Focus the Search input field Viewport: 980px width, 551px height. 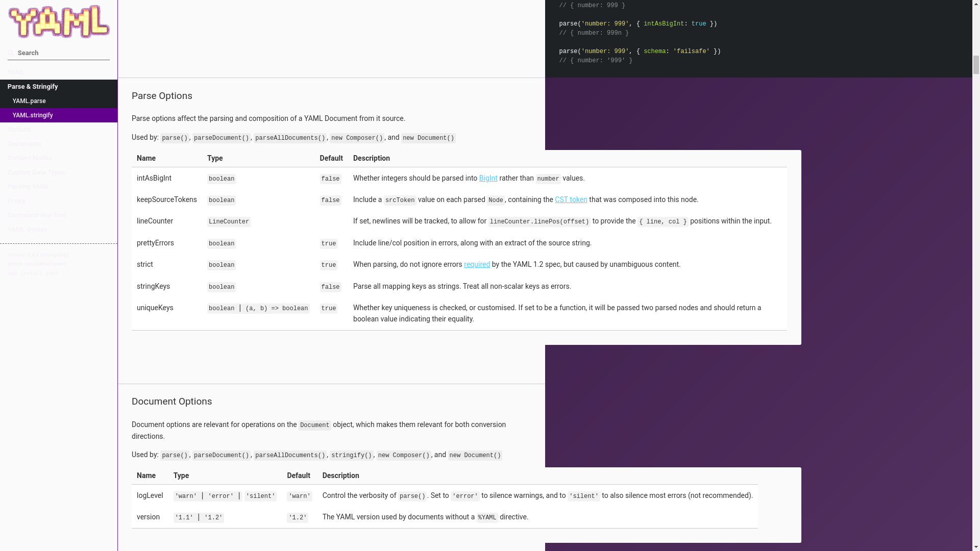click(x=59, y=53)
